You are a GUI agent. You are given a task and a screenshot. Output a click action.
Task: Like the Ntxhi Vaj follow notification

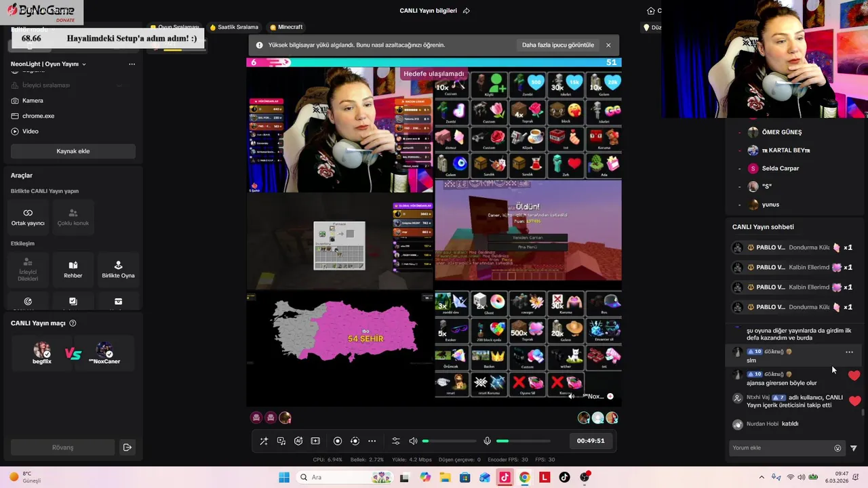tap(854, 401)
